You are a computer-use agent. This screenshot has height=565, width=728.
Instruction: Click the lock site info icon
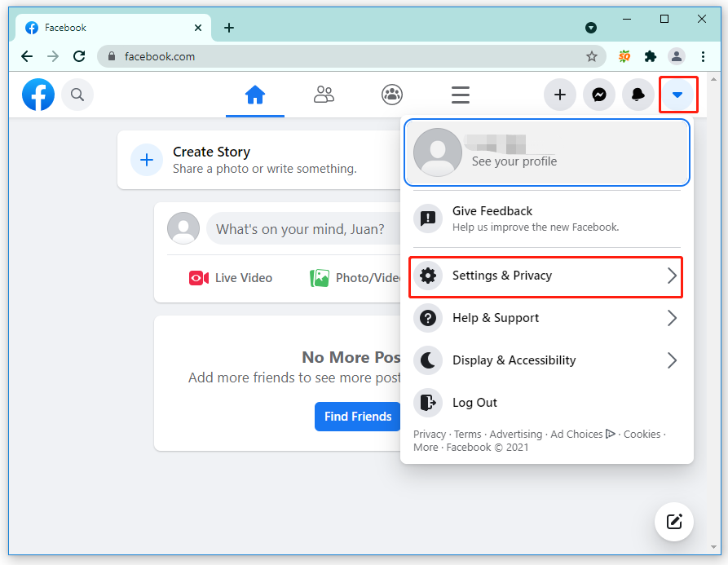coord(112,56)
